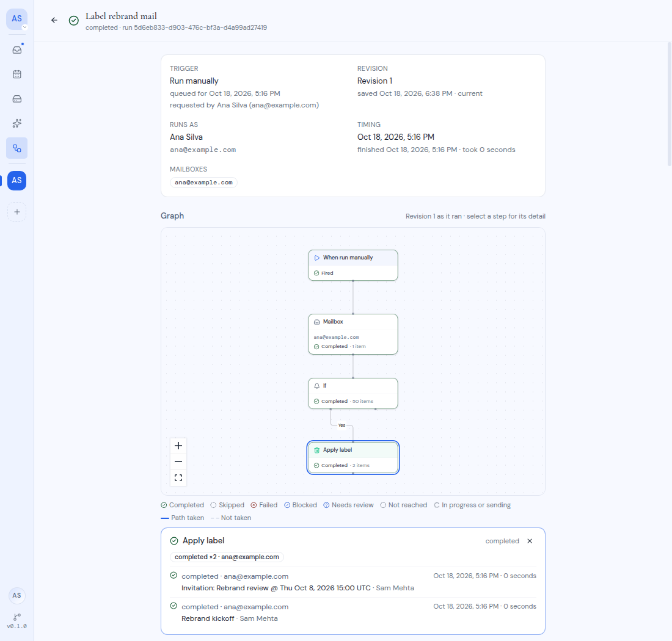
Task: Zoom in on the graph
Action: coord(178,446)
